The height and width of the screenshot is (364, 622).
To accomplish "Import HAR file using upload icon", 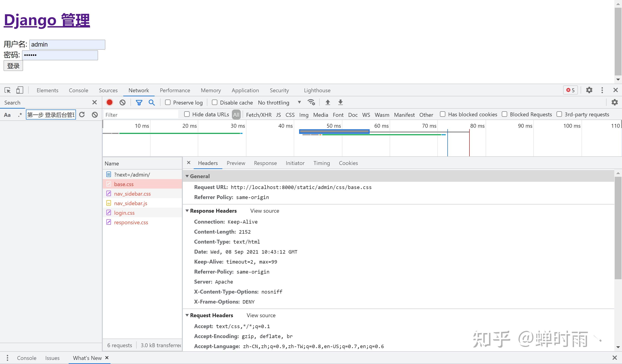I will pos(328,102).
